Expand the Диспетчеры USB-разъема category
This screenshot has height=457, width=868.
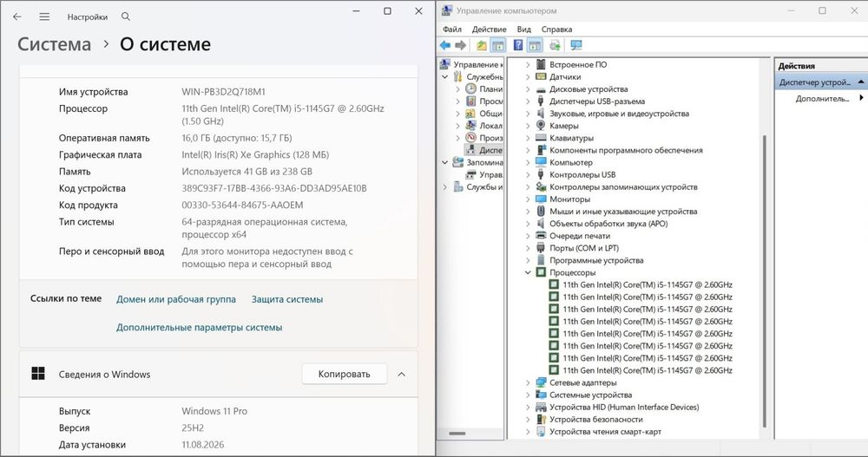(x=528, y=101)
